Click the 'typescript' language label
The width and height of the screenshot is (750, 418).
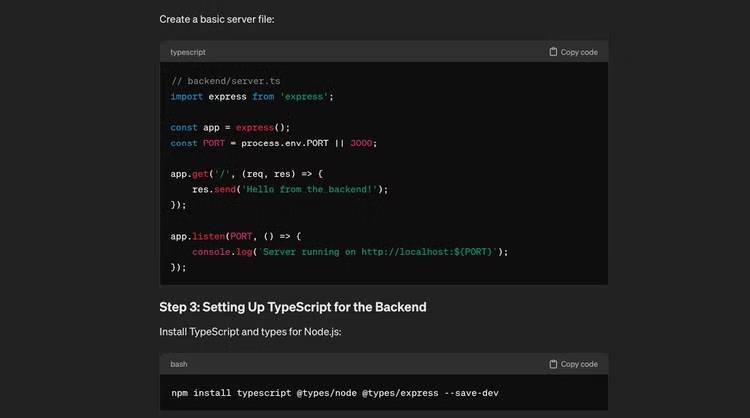[x=188, y=52]
